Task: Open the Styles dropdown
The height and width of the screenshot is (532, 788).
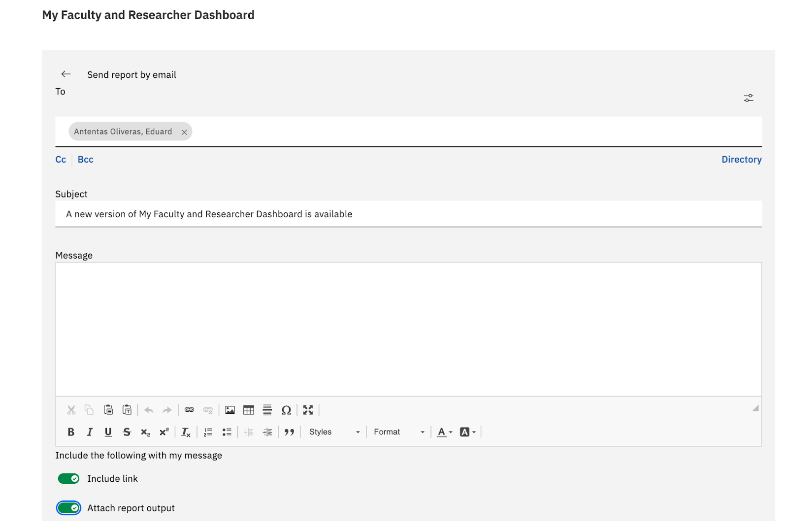Action: click(334, 432)
